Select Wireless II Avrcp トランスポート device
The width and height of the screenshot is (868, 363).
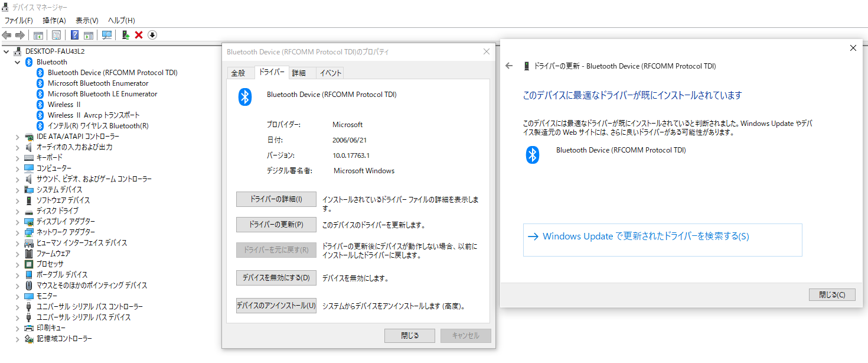tap(93, 115)
